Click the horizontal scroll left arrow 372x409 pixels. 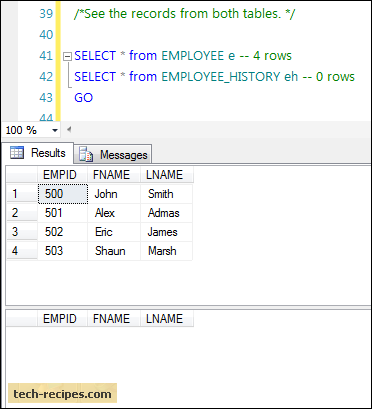pyautogui.click(x=69, y=129)
